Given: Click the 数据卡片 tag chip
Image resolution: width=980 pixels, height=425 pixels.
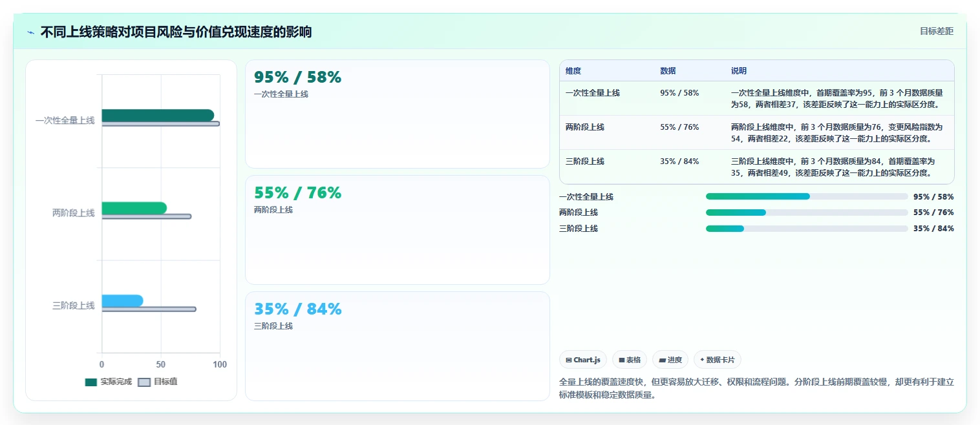Looking at the screenshot, I should click(x=718, y=360).
